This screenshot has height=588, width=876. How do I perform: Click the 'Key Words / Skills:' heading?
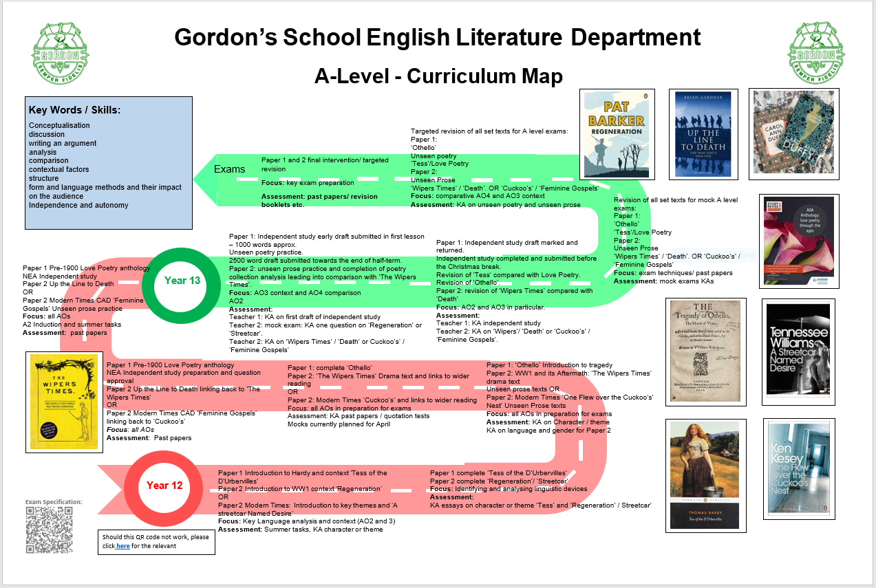[73, 110]
